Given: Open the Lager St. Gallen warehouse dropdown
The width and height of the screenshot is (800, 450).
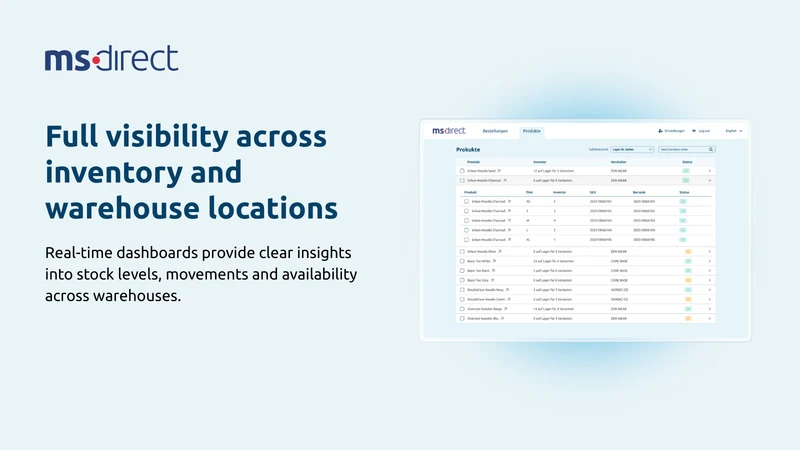Looking at the screenshot, I should coord(632,149).
